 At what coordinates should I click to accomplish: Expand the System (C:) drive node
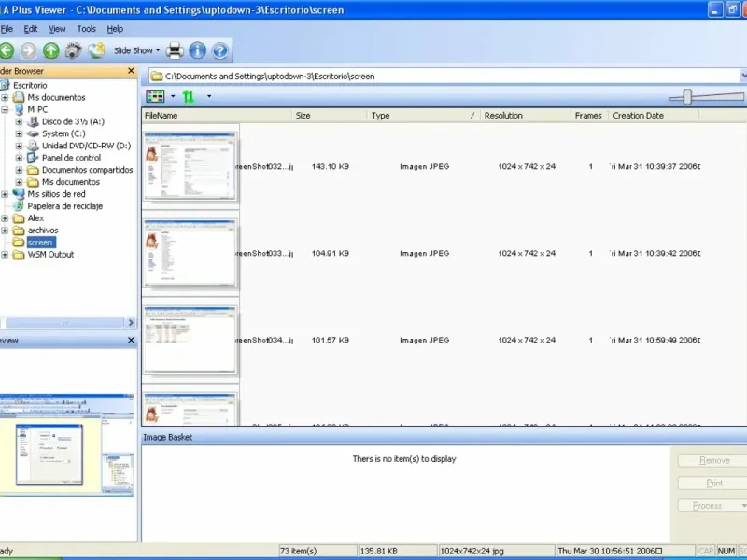(x=19, y=133)
